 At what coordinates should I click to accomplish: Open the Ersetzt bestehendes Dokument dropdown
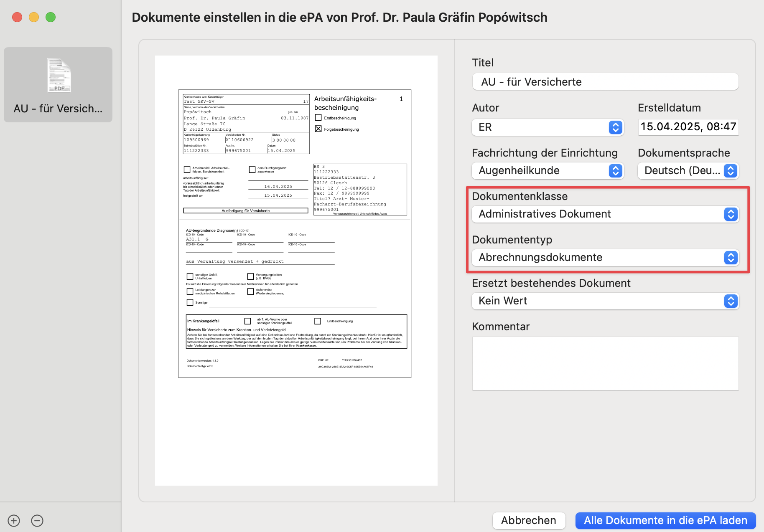pos(605,301)
